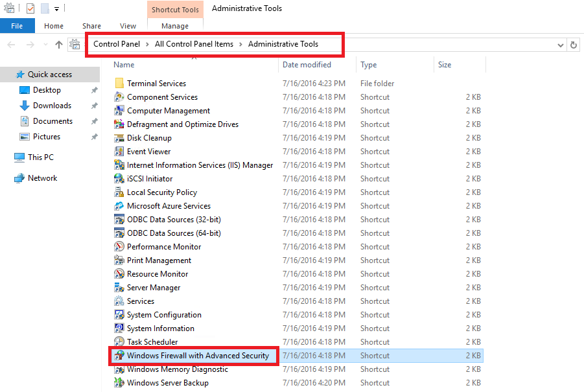Switch to the View ribbon tab
Screen dimensions: 584x392
tap(128, 26)
